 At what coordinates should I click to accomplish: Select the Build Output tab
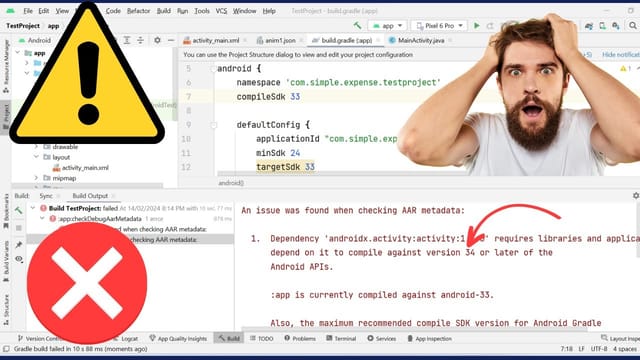click(90, 196)
